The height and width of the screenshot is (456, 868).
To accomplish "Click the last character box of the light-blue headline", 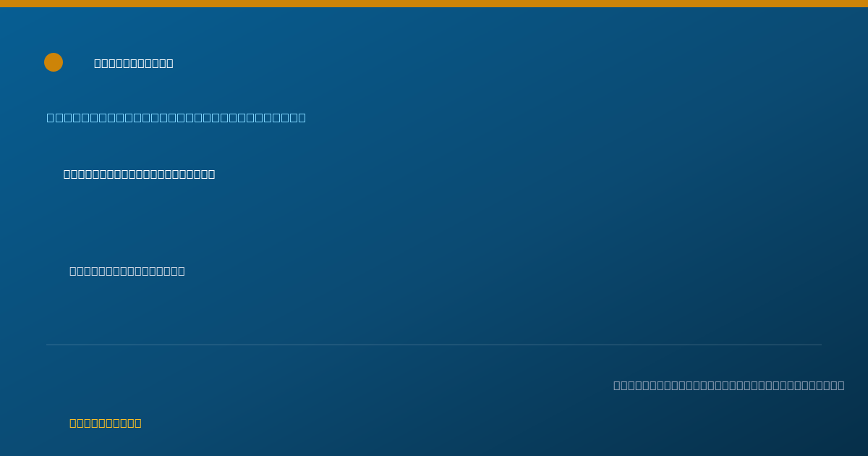I will tap(302, 117).
